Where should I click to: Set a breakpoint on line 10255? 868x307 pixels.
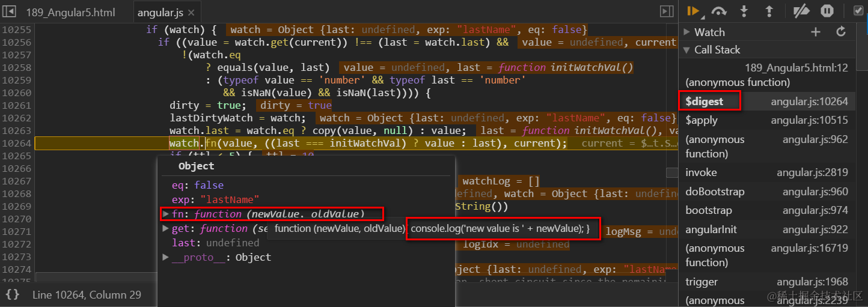[16, 29]
